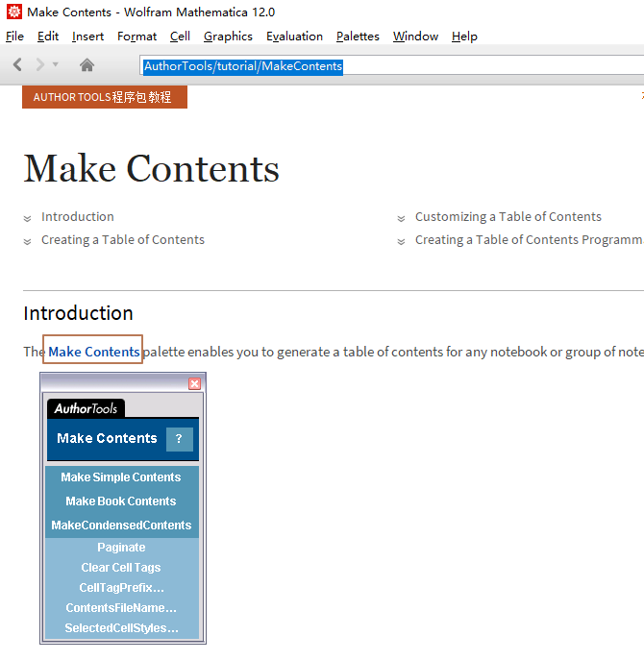Open the Make Contents hyperlink in paragraph
Image resolution: width=644 pixels, height=660 pixels.
[x=94, y=352]
